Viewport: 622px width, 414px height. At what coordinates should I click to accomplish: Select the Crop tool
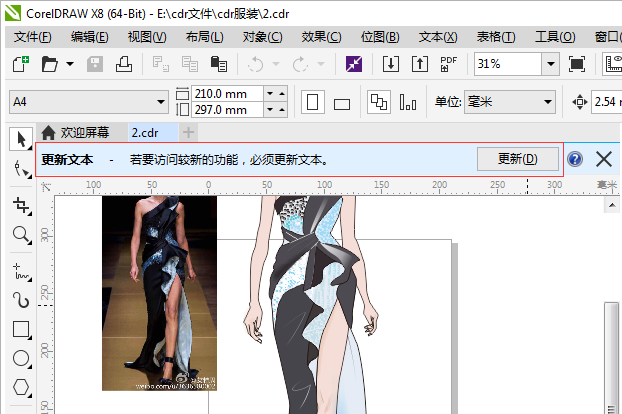pyautogui.click(x=21, y=206)
